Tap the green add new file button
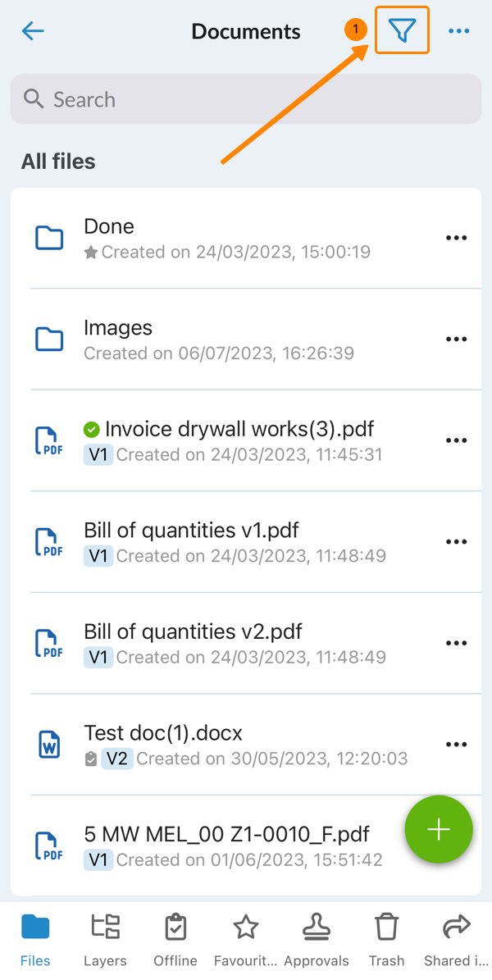The height and width of the screenshot is (980, 492). coord(439,829)
